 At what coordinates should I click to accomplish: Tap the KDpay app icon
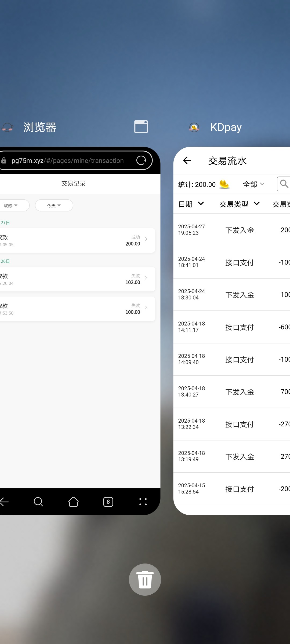pos(194,127)
